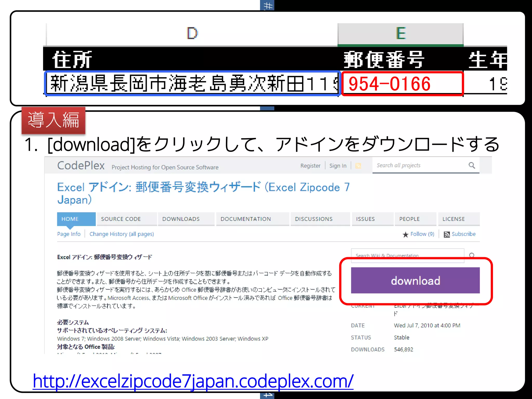Click the Register link
The image size is (532, 399).
coord(310,166)
